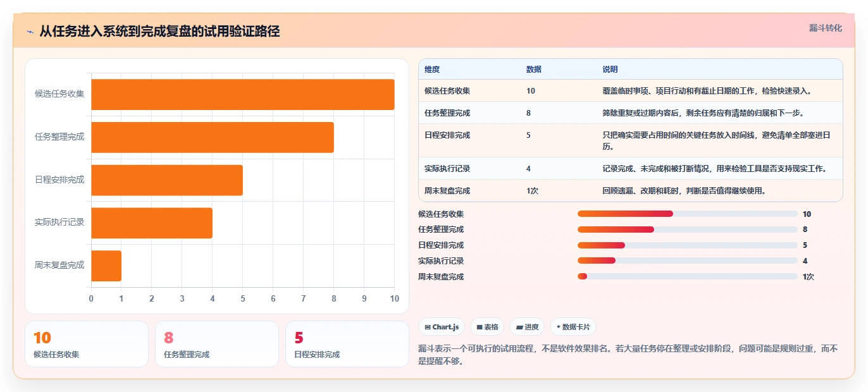
Task: Click the 数据 column header
Action: (534, 69)
